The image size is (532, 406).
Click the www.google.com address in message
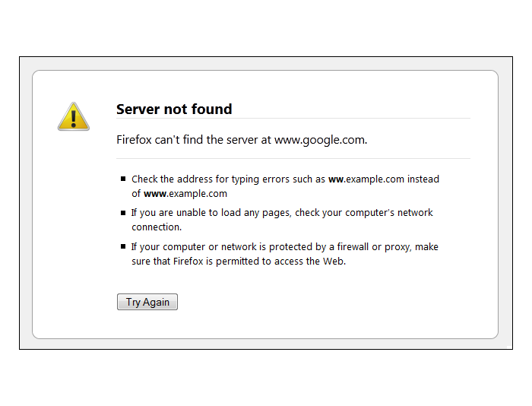click(321, 140)
